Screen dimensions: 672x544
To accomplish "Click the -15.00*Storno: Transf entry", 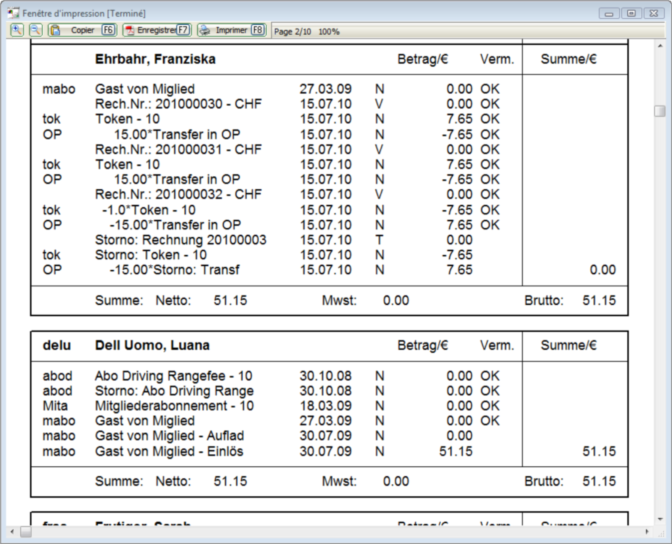I will click(174, 270).
